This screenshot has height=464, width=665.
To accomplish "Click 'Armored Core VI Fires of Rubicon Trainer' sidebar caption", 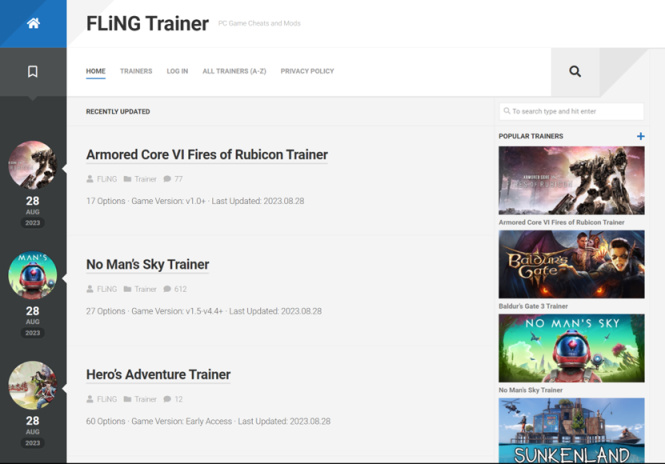I will pyautogui.click(x=561, y=222).
